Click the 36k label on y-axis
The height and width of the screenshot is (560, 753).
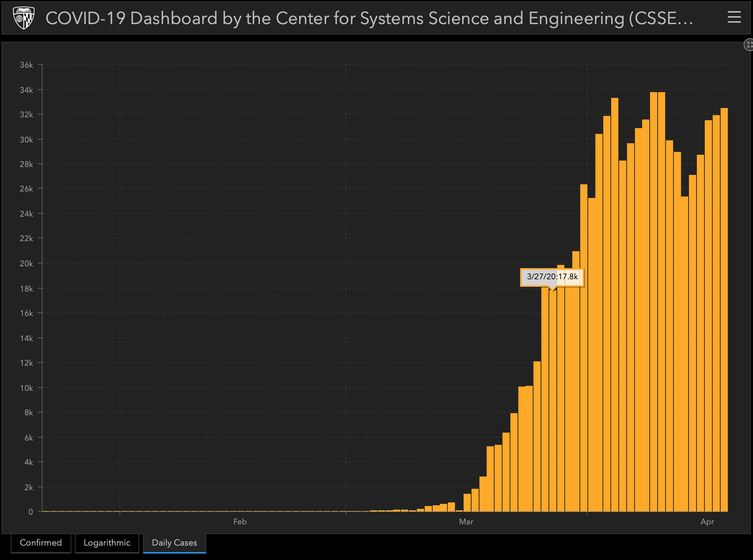tap(26, 65)
